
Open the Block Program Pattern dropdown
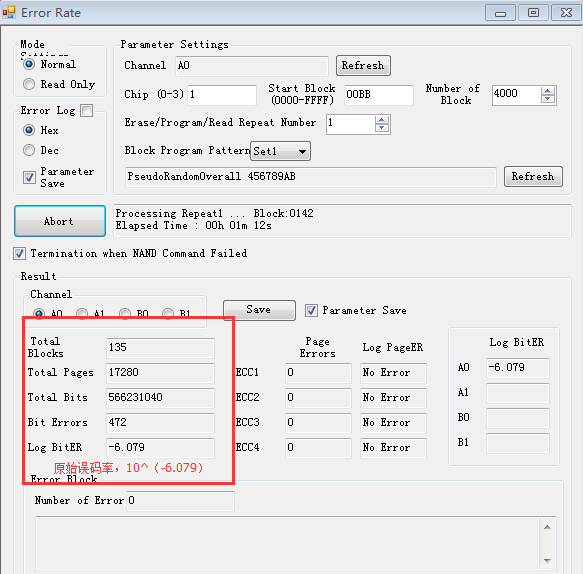pyautogui.click(x=280, y=151)
